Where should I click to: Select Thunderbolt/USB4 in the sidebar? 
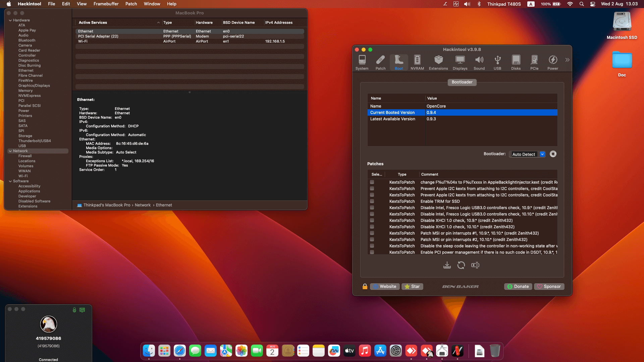[x=35, y=141]
